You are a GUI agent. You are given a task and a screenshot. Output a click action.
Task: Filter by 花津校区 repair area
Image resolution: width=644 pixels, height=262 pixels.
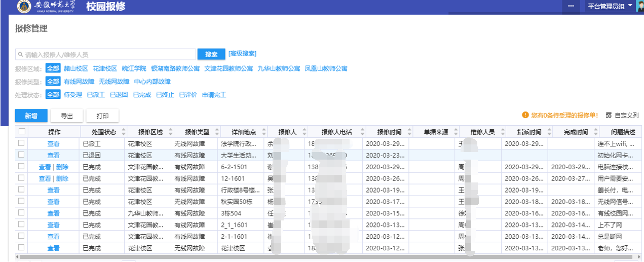[x=105, y=68]
